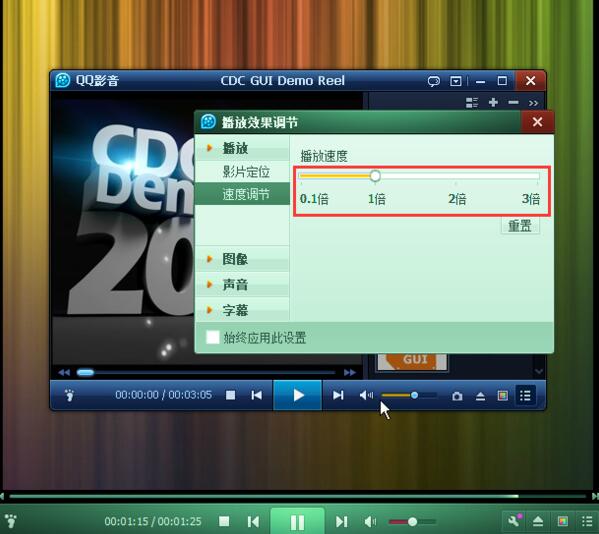Open file with eject icon in inner player

[481, 396]
